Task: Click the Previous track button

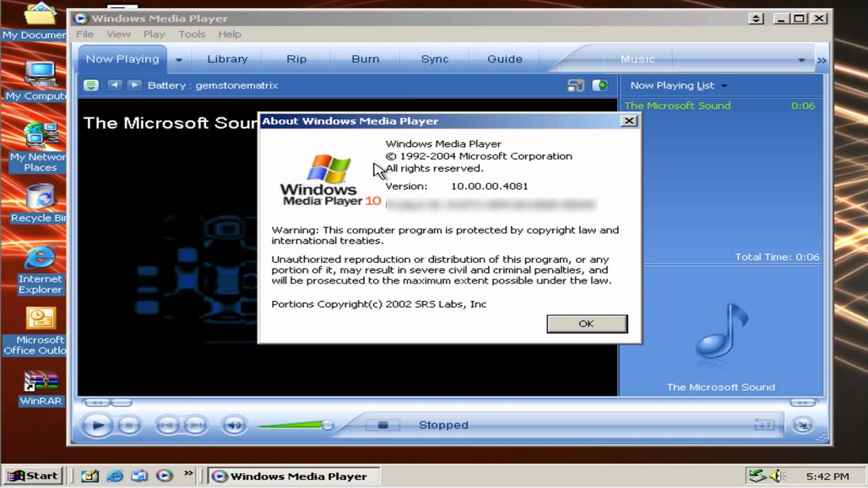Action: [x=167, y=426]
